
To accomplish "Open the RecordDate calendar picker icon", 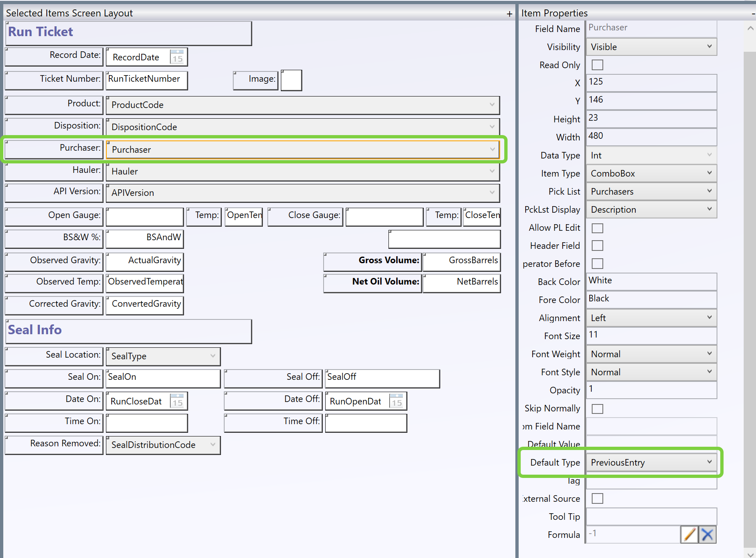I will 177,57.
